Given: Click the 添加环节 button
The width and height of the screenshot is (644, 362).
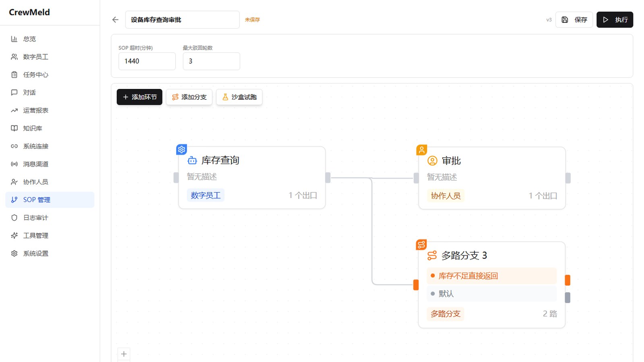Looking at the screenshot, I should 140,97.
